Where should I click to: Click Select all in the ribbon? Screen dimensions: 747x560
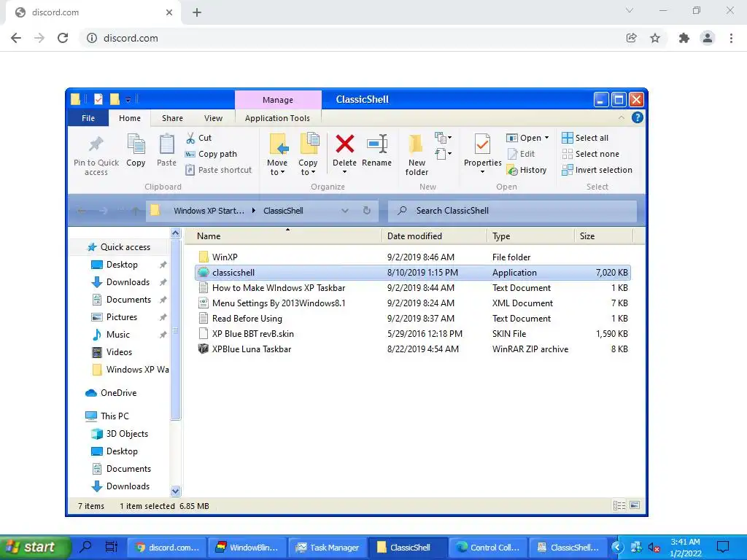click(x=585, y=138)
